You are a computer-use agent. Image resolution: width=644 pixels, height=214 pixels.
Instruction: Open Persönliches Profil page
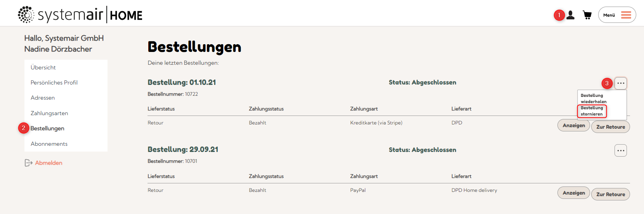pyautogui.click(x=54, y=83)
